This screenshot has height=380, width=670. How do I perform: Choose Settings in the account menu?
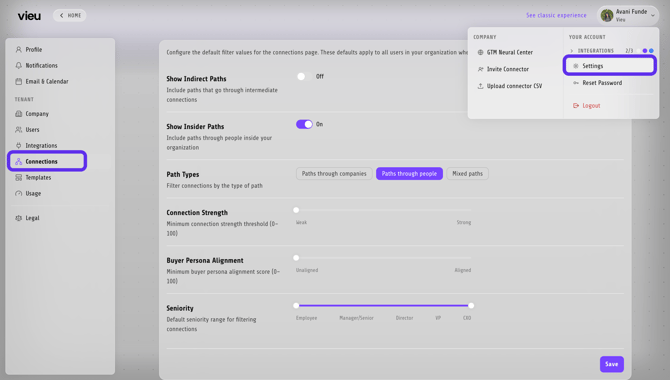[x=609, y=66]
